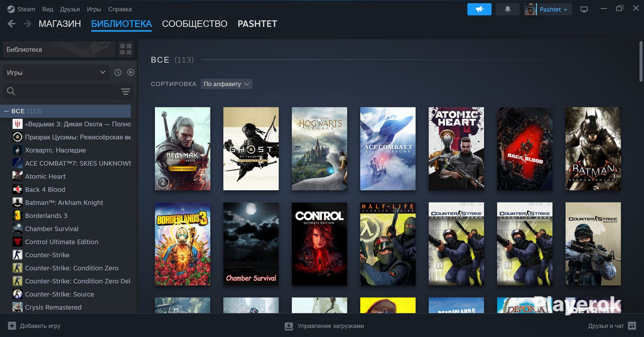Toggle the library grid view icon
The width and height of the screenshot is (644, 337).
(x=126, y=49)
